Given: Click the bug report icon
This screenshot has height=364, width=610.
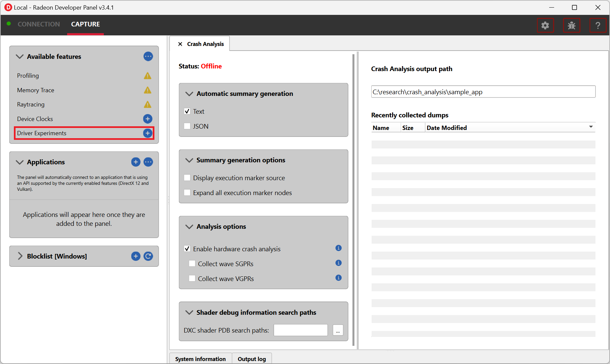Looking at the screenshot, I should click(571, 25).
